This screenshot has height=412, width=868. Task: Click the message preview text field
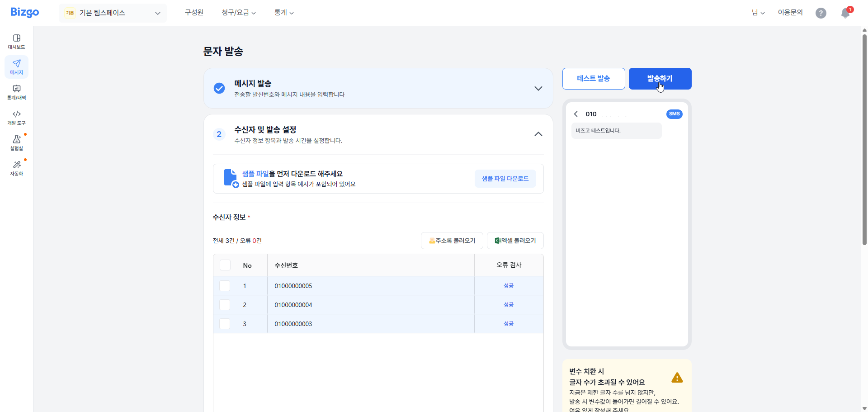(x=616, y=130)
